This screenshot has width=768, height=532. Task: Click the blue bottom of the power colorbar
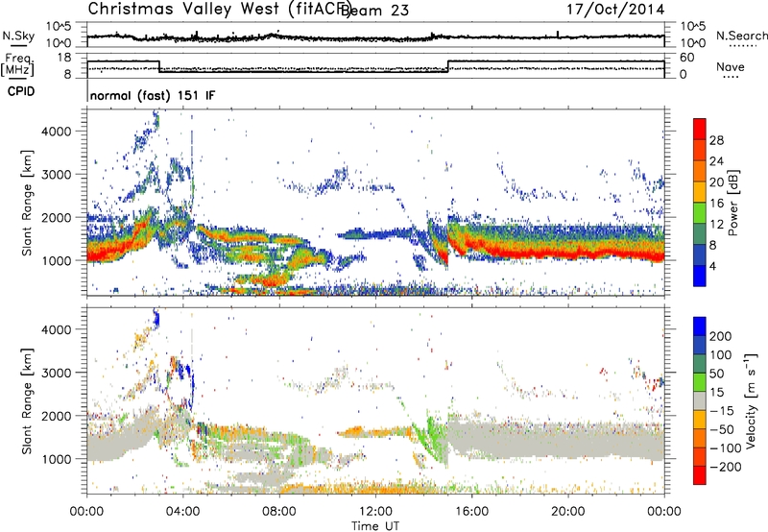pos(700,276)
